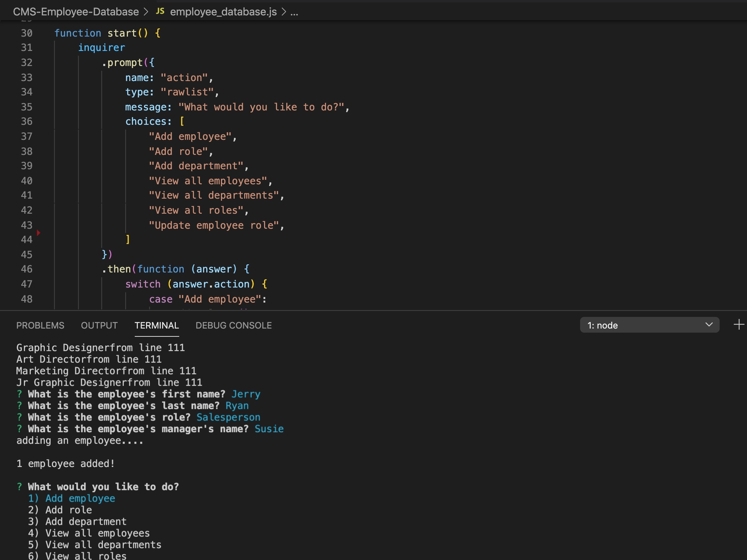747x560 pixels.
Task: Click the JS file icon in breadcrumb
Action: [x=160, y=11]
